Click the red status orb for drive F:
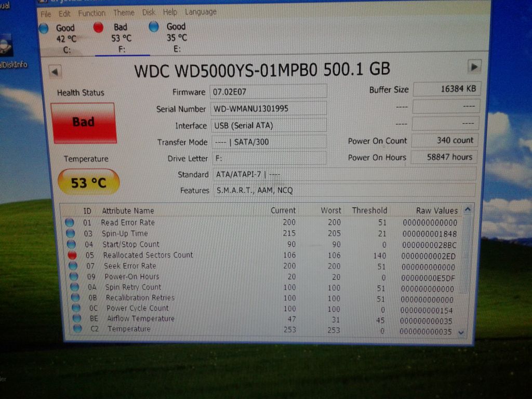 pos(98,27)
